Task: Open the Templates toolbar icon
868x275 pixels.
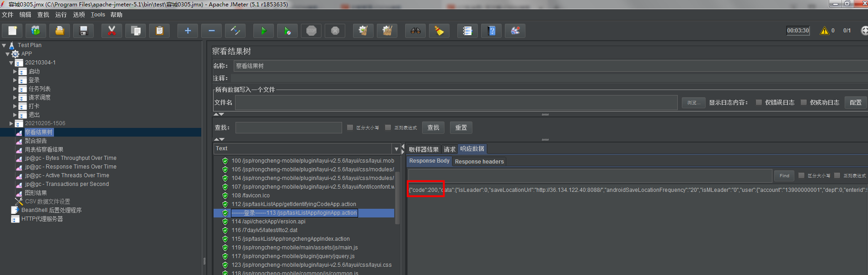Action: tap(36, 31)
